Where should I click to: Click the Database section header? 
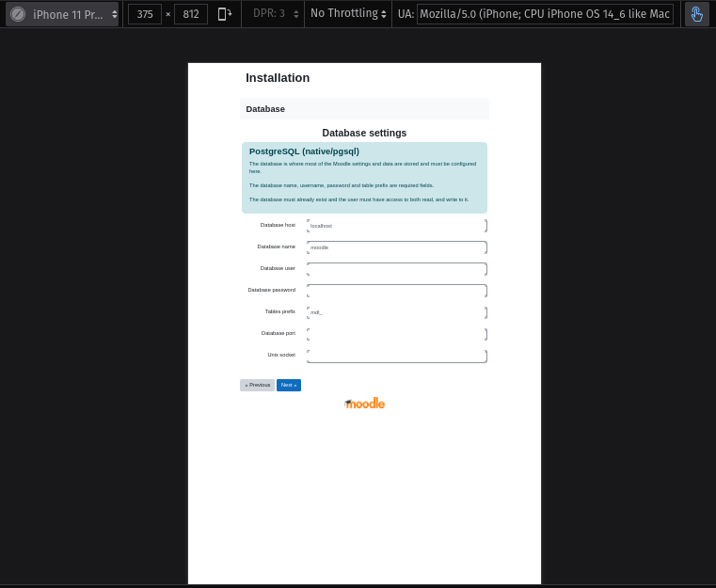click(364, 109)
